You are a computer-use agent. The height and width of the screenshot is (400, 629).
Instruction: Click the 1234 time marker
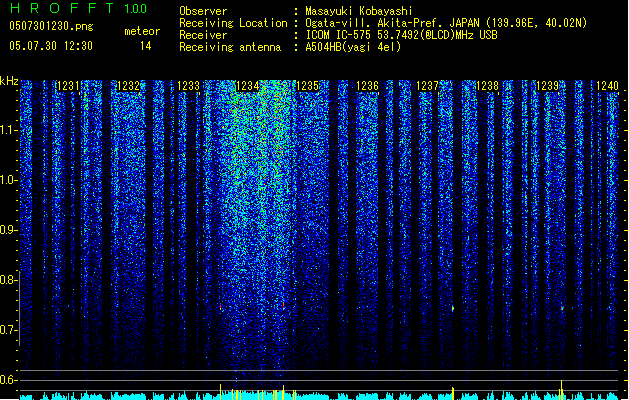click(x=248, y=86)
